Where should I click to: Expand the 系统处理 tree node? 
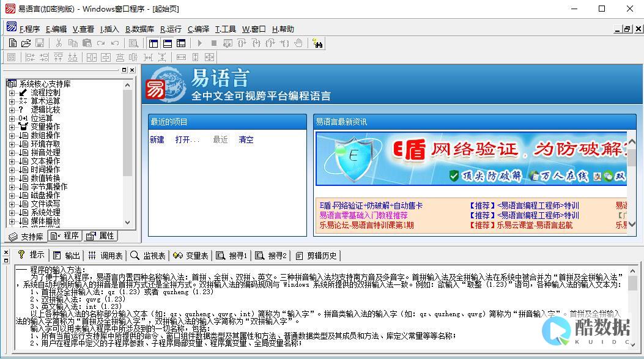pos(12,213)
